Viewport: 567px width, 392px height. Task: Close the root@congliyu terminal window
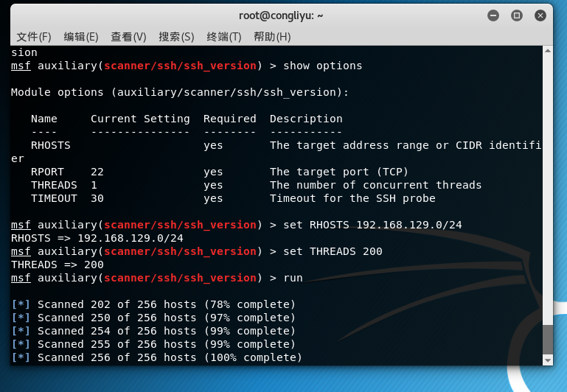click(540, 15)
